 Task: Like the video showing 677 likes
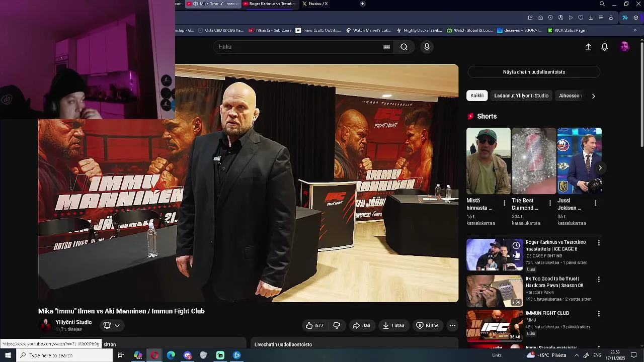[x=315, y=325]
